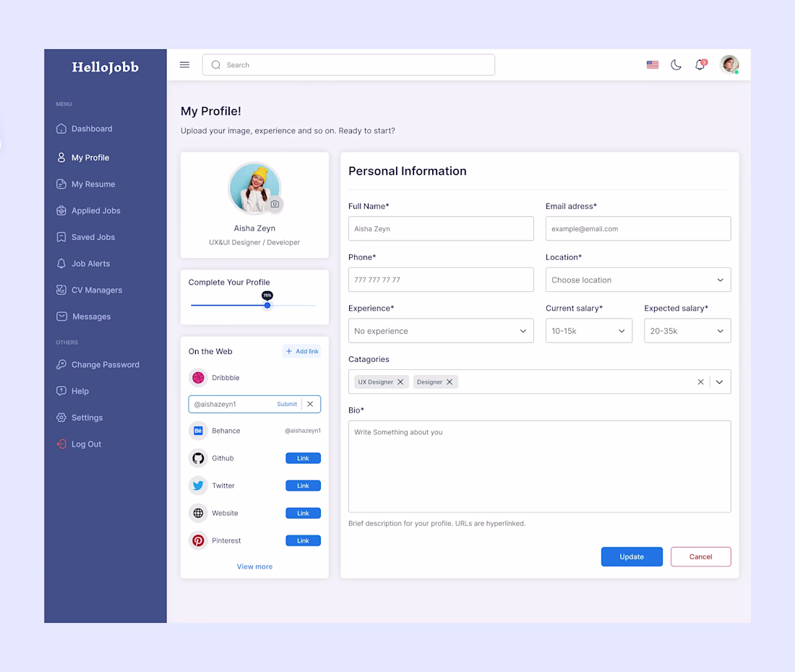Click the hamburger menu icon

point(184,65)
